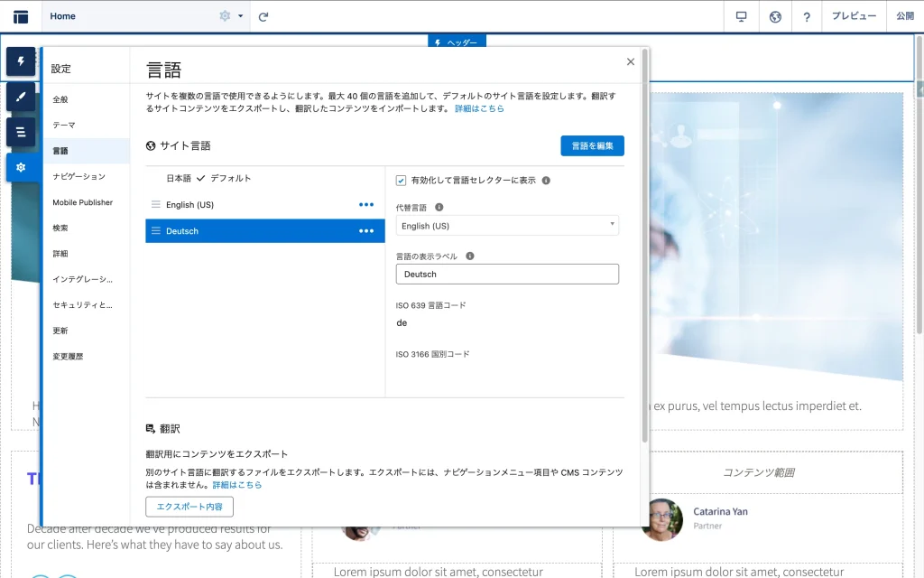924x578 pixels.
Task: Open actions menu for Deutsch row
Action: pyautogui.click(x=366, y=231)
